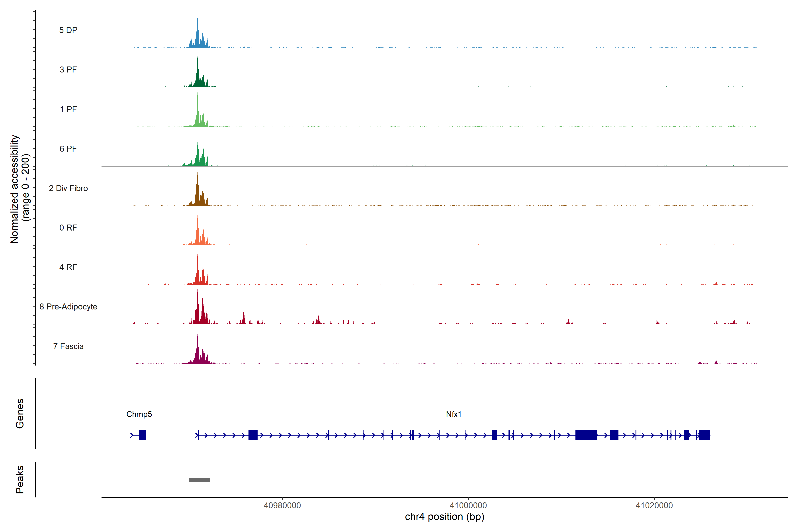Click the Chmp5 exon block
Screen dimensions: 798x532
click(x=143, y=435)
